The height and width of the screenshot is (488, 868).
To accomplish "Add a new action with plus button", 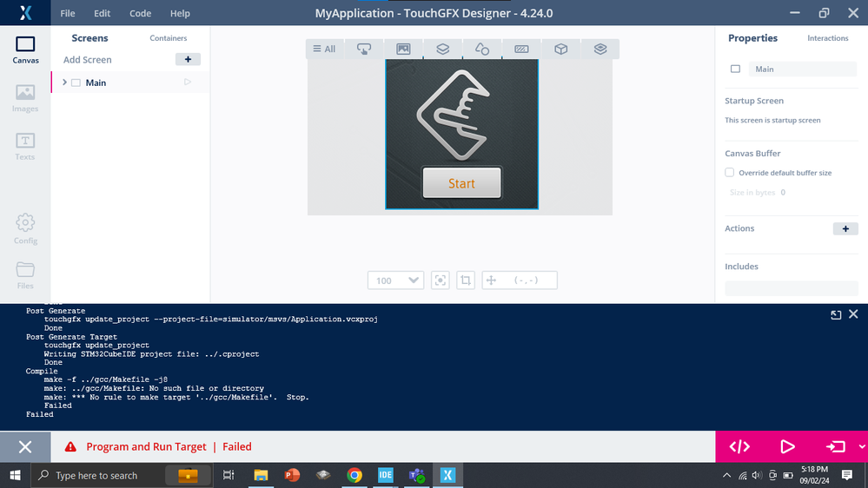I will [845, 228].
